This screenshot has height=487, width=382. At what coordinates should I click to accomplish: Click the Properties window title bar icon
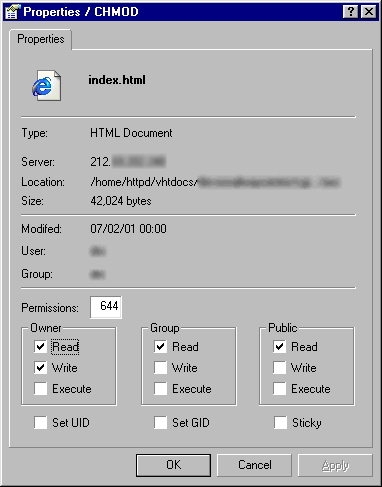[12, 12]
